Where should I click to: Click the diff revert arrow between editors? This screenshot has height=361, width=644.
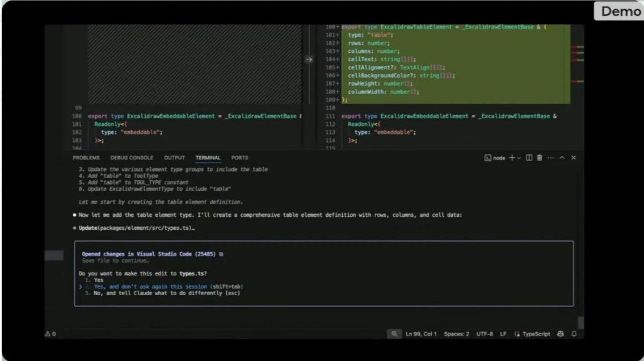(309, 60)
